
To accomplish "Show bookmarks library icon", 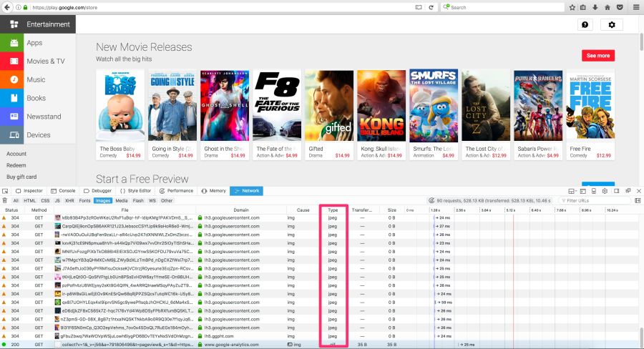I will click(583, 7).
